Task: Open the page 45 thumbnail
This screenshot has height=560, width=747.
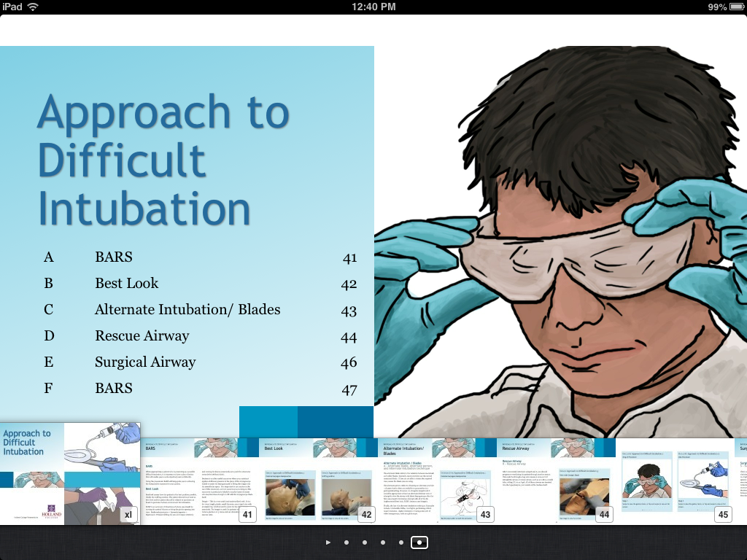Action: click(676, 481)
